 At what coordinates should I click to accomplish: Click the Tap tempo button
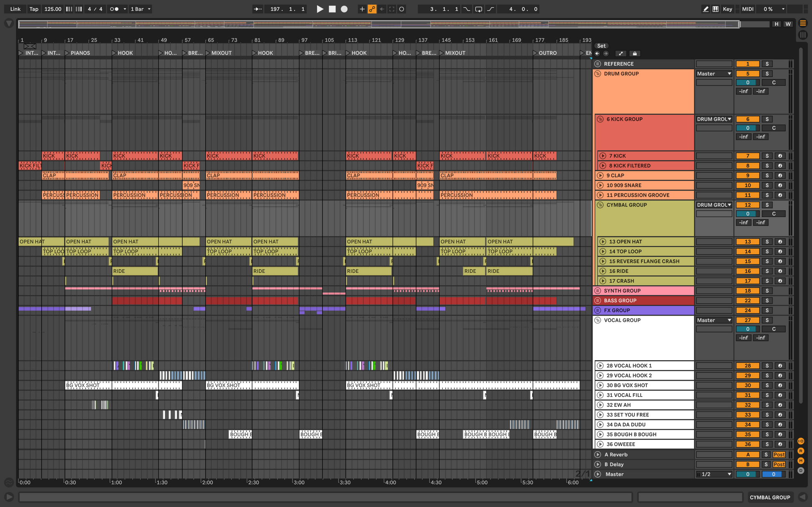(34, 9)
